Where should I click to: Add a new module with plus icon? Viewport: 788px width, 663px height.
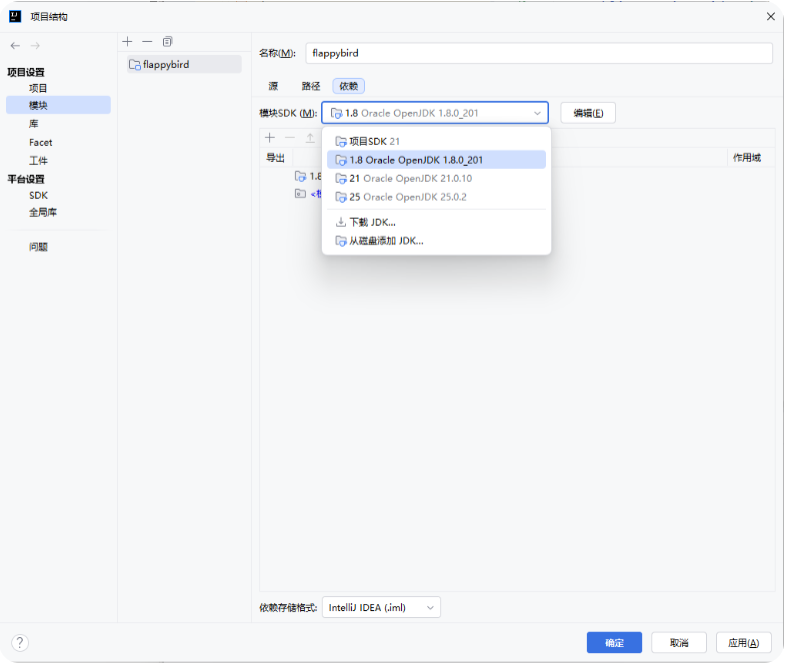[x=128, y=41]
